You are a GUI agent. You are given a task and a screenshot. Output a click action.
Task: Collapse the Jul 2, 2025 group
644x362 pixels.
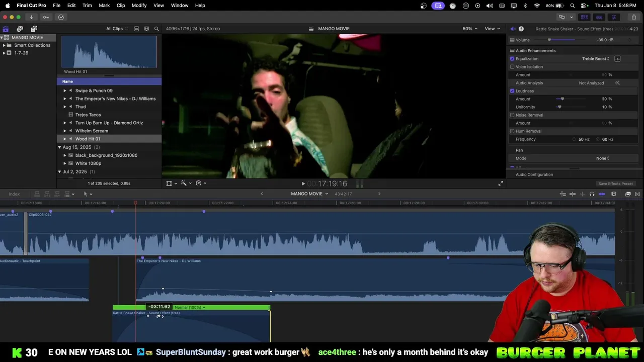59,172
